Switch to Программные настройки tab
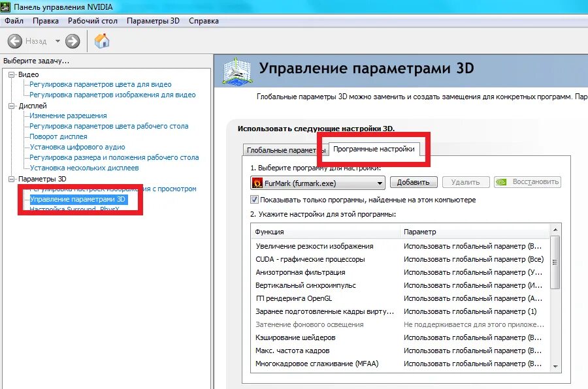 pyautogui.click(x=374, y=149)
